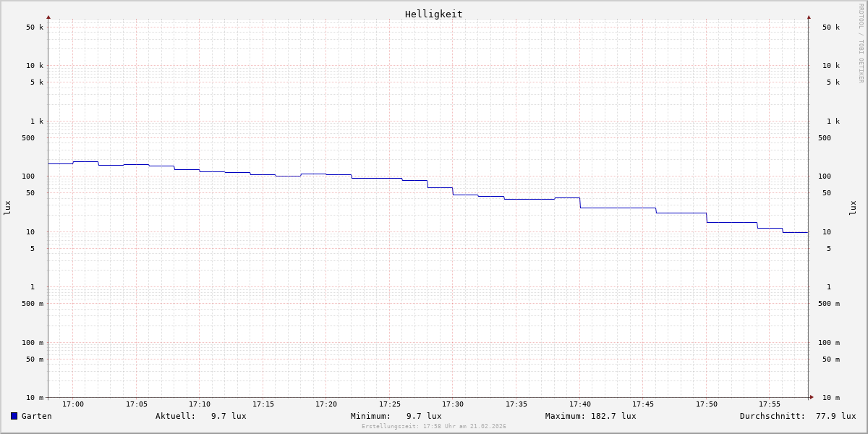The width and height of the screenshot is (868, 434).
Task: Click the 17:20 time axis label
Action: [x=326, y=404]
